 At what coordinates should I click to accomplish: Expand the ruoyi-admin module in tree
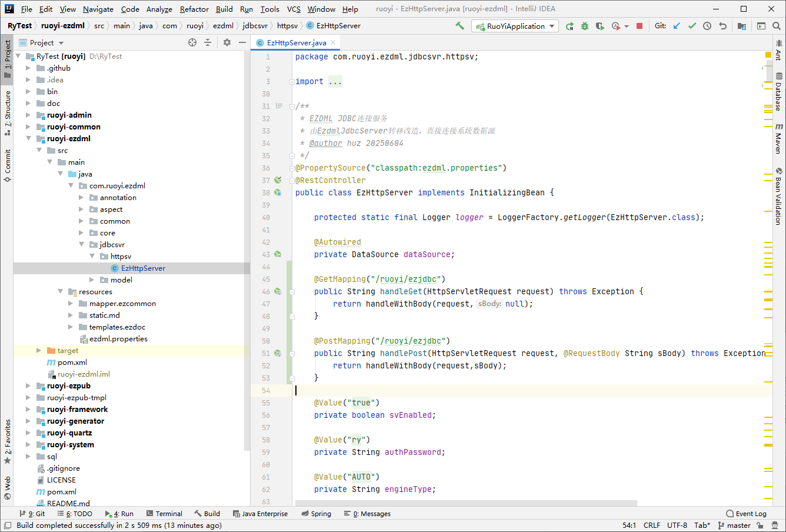coord(28,115)
